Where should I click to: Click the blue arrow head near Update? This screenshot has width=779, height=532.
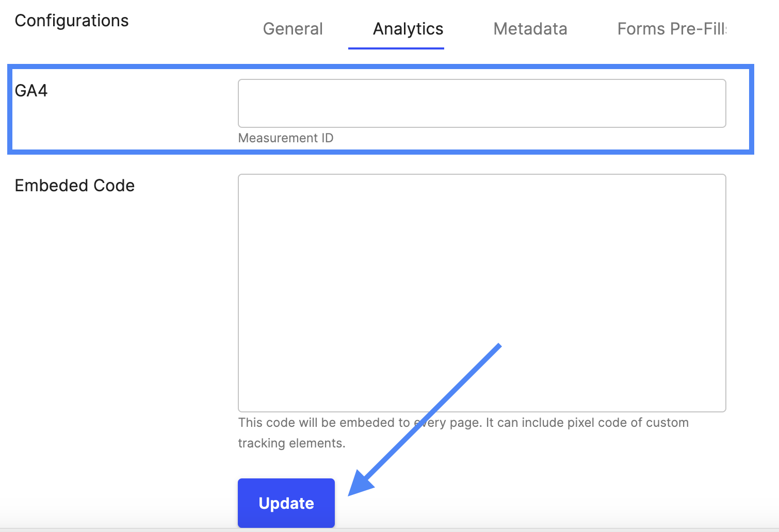(361, 484)
